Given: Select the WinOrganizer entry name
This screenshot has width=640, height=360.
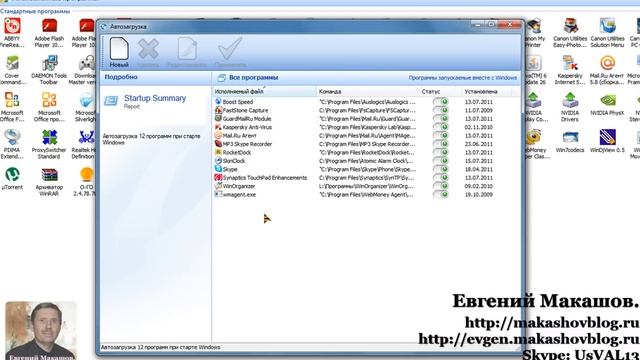Looking at the screenshot, I should coord(239,186).
